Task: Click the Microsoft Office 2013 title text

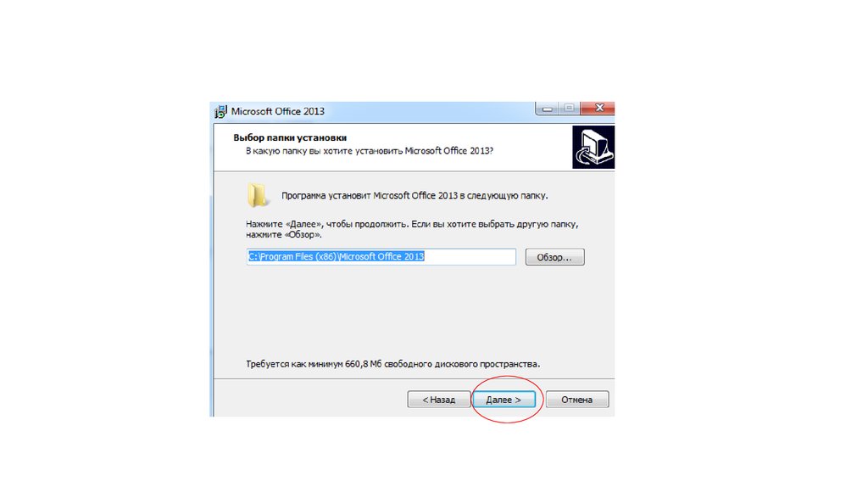Action: pos(278,111)
